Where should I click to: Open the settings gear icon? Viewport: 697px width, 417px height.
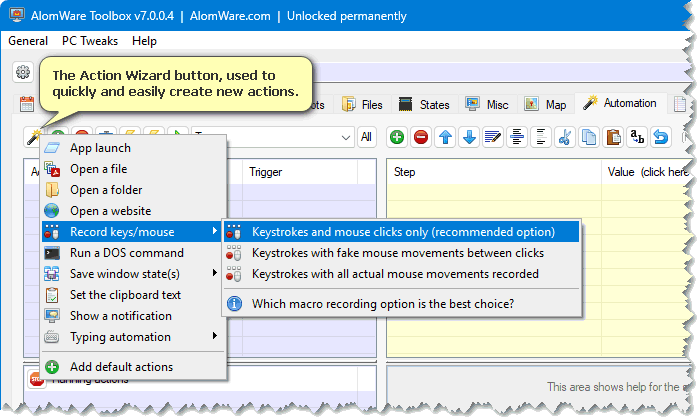click(x=22, y=72)
